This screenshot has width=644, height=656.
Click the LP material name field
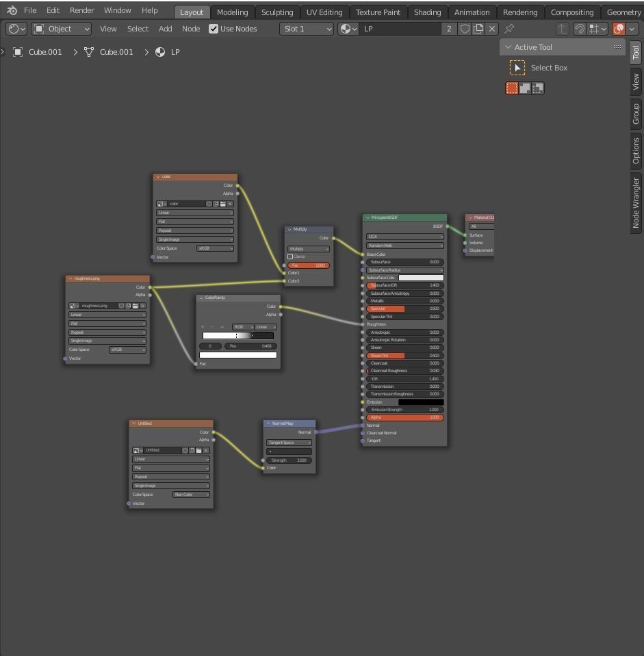[x=400, y=29]
